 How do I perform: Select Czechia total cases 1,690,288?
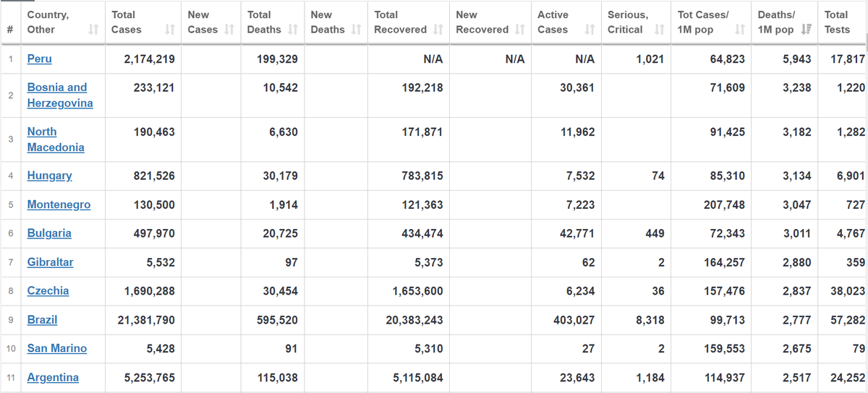click(150, 291)
